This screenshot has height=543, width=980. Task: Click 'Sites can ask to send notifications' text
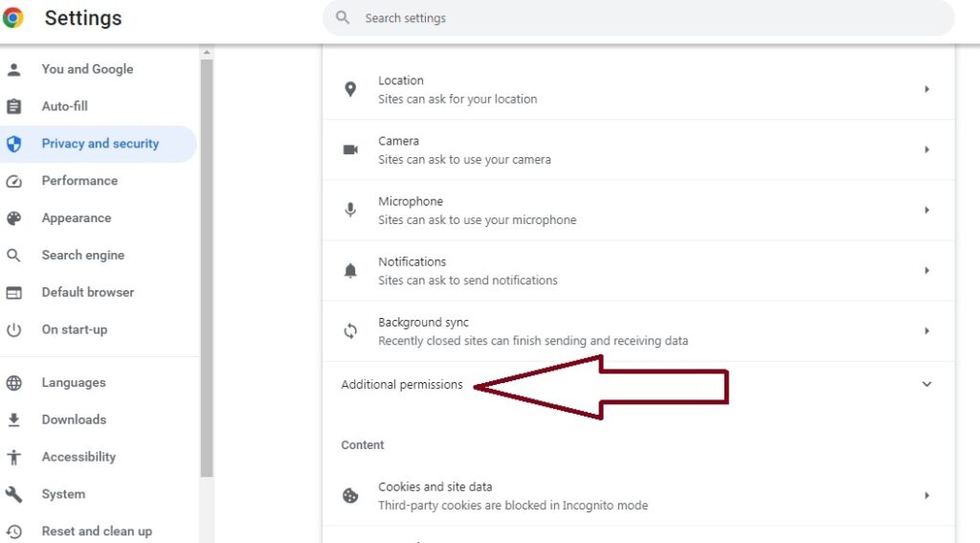[467, 281]
